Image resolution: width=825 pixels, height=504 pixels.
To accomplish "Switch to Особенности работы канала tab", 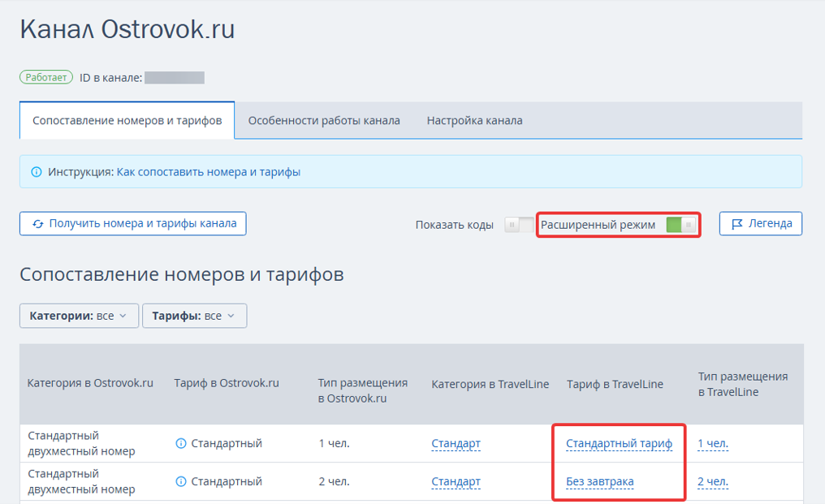I will tap(324, 121).
